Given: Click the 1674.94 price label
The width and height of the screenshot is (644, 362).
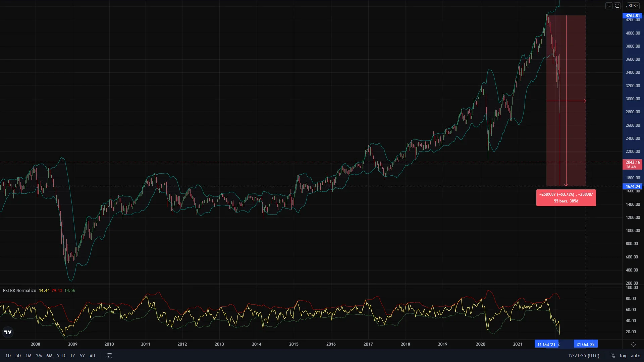Looking at the screenshot, I should tap(633, 186).
